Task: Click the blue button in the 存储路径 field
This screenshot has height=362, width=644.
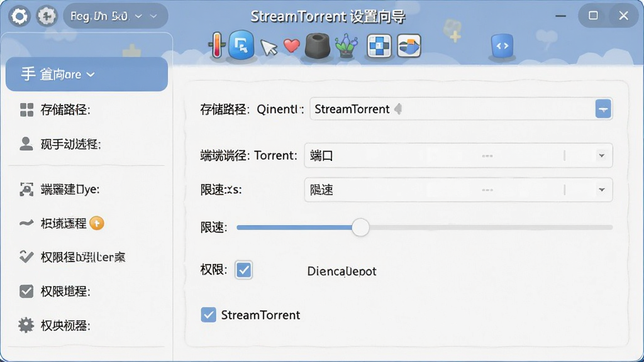Action: [x=603, y=109]
